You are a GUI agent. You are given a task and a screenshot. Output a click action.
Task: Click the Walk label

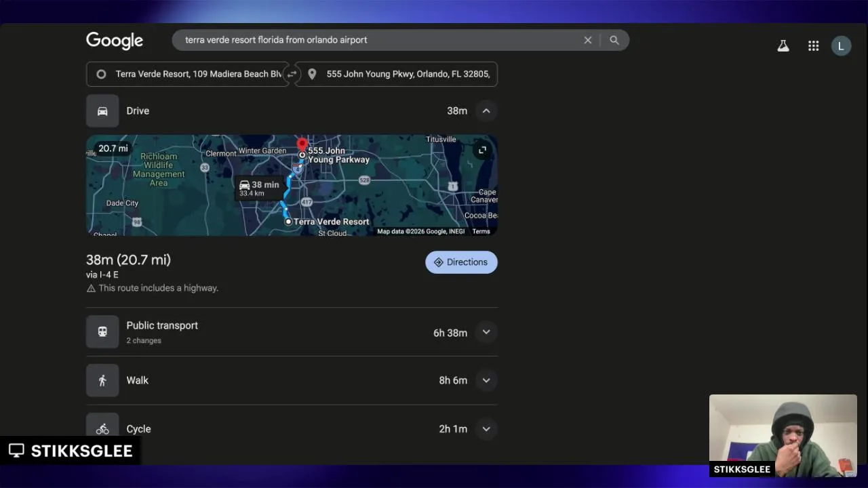tap(137, 380)
